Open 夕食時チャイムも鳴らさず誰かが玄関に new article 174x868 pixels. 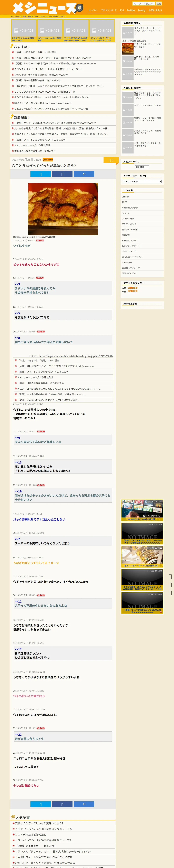coord(61,134)
